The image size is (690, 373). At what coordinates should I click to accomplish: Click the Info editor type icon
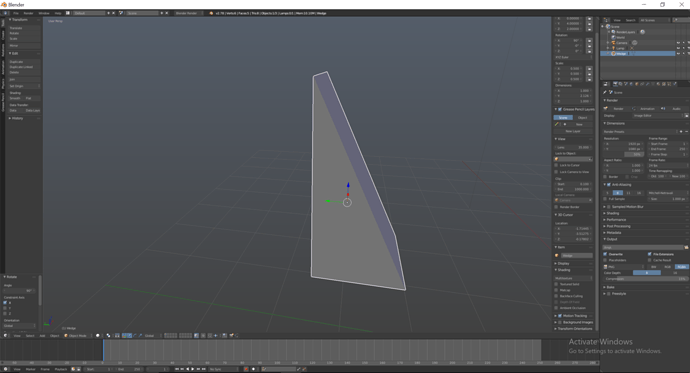(x=5, y=13)
